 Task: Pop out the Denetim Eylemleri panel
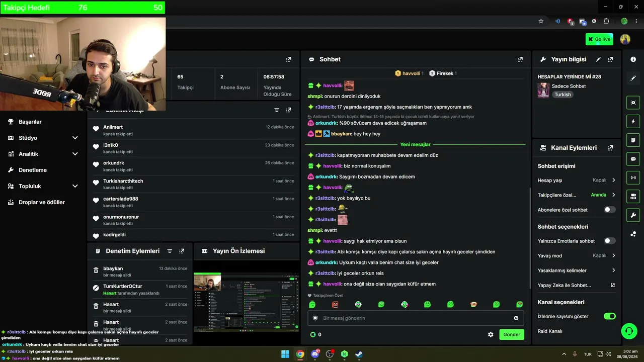[x=182, y=251]
